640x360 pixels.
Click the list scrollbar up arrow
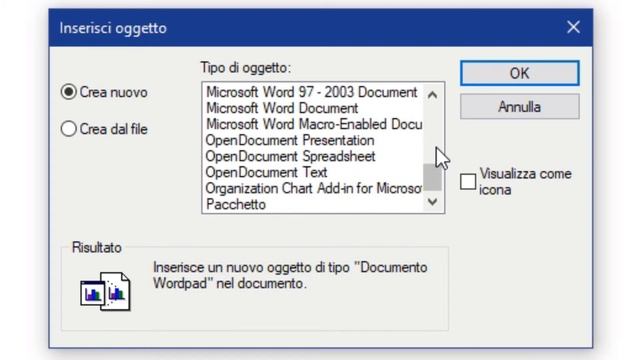pyautogui.click(x=432, y=95)
